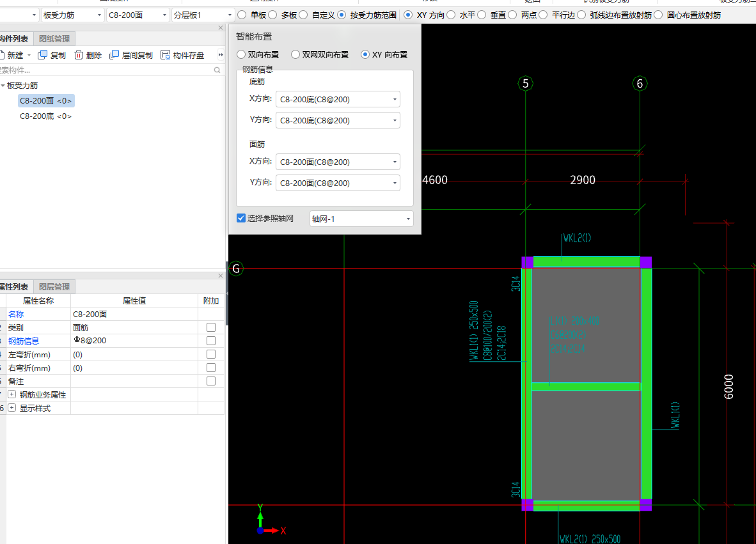Click the 删除 trash icon

point(79,55)
